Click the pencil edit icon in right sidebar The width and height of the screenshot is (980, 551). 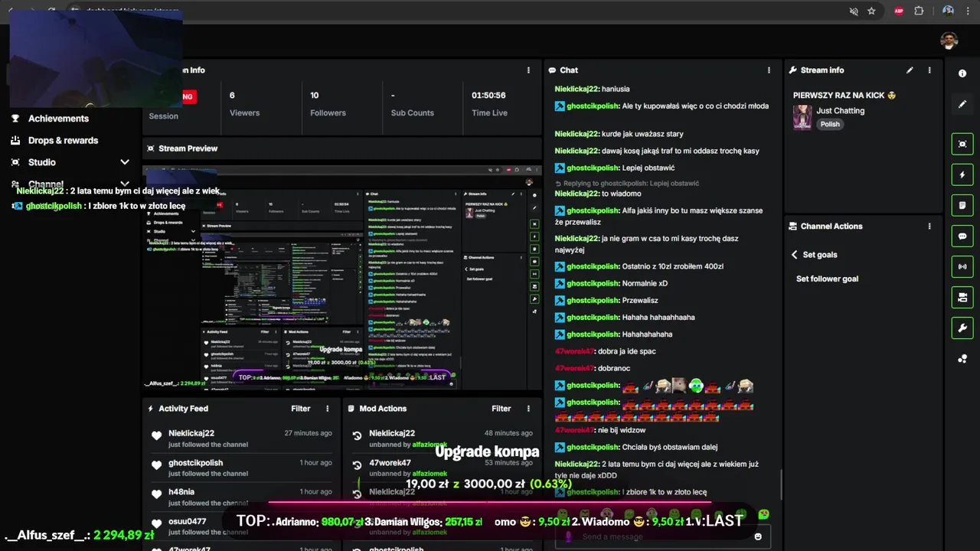click(962, 104)
